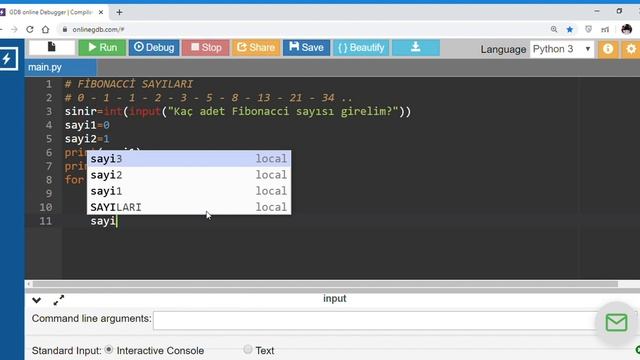The image size is (640, 360).
Task: Click the browser forward arrow
Action: (x=14, y=29)
